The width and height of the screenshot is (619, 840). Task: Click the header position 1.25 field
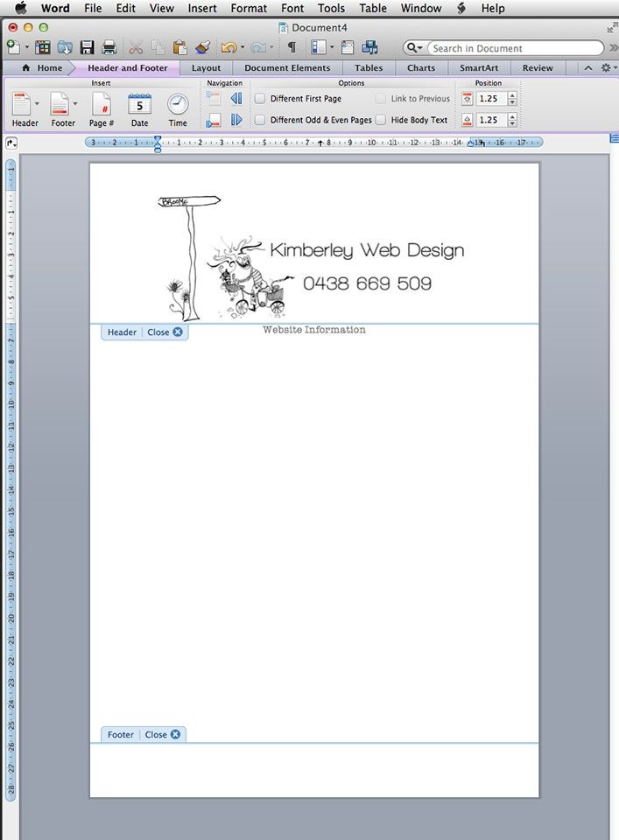(491, 99)
